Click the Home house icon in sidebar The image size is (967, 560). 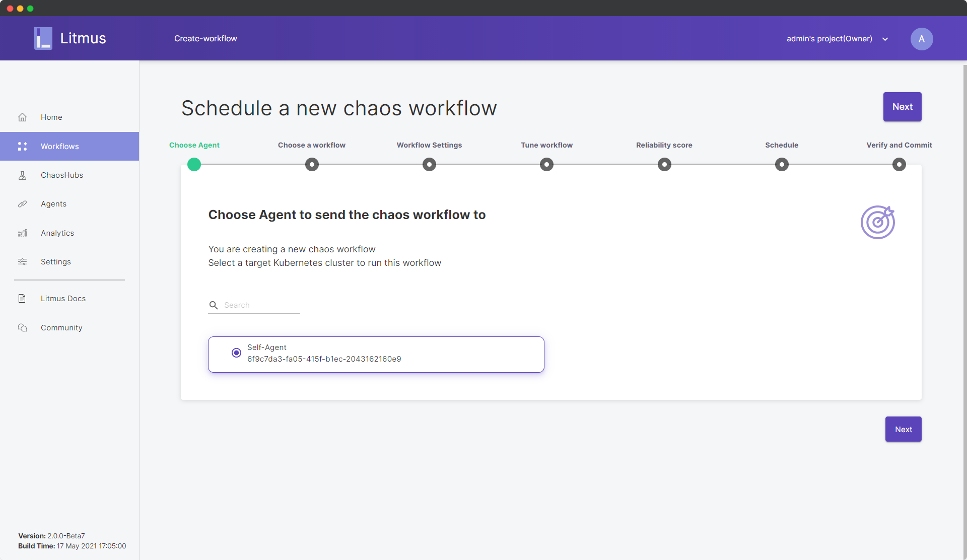(22, 117)
